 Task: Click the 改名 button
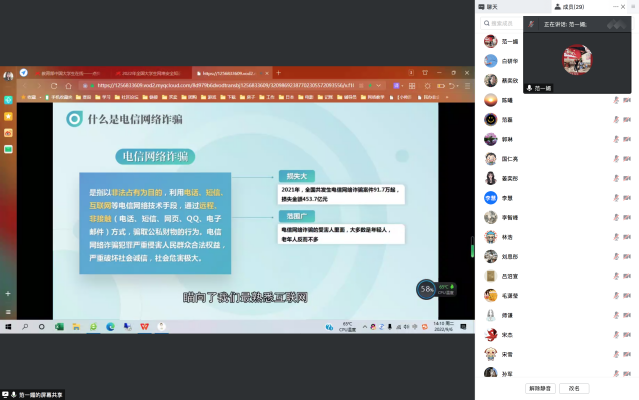(x=574, y=388)
